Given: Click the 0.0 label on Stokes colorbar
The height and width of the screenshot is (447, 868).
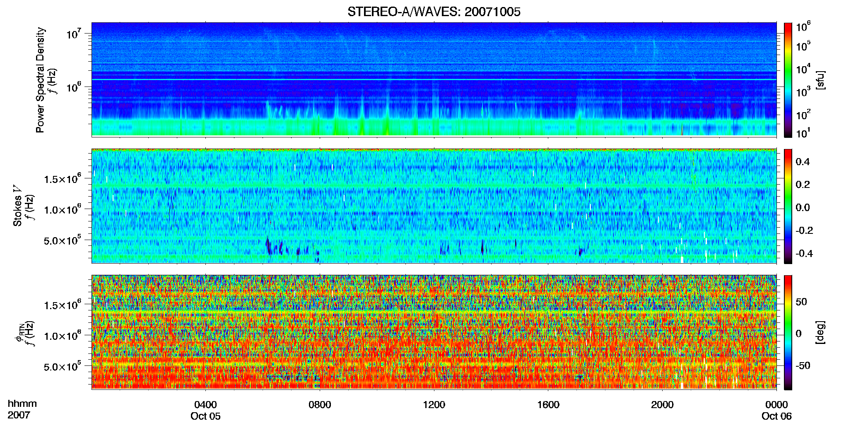Looking at the screenshot, I should pos(803,207).
